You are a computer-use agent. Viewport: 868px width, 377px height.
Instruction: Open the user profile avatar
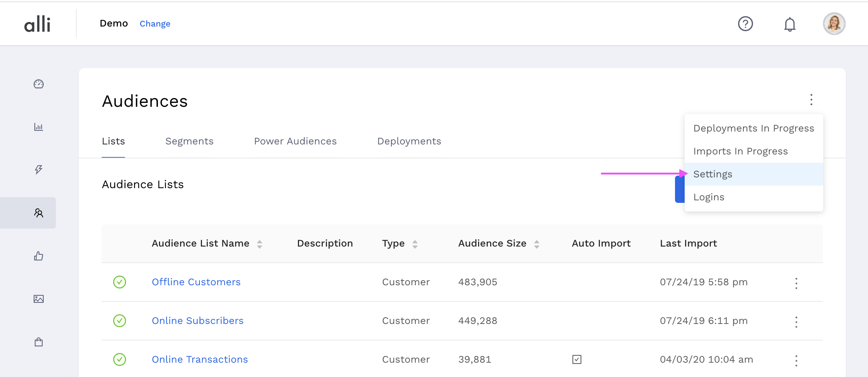point(834,24)
